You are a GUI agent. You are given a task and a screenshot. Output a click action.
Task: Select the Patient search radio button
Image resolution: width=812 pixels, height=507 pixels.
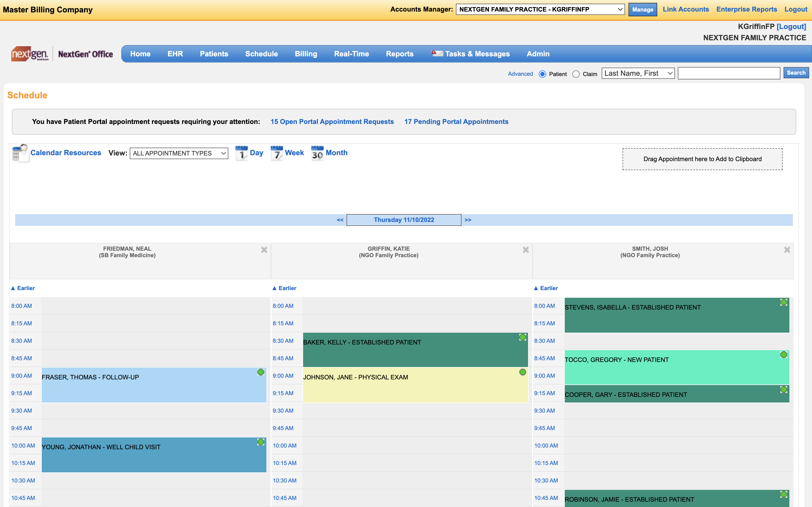coord(542,74)
